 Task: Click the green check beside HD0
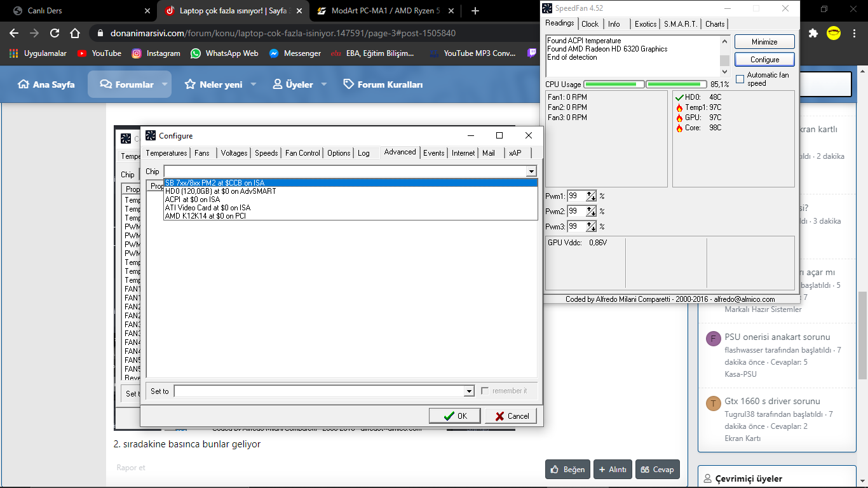[x=679, y=97]
